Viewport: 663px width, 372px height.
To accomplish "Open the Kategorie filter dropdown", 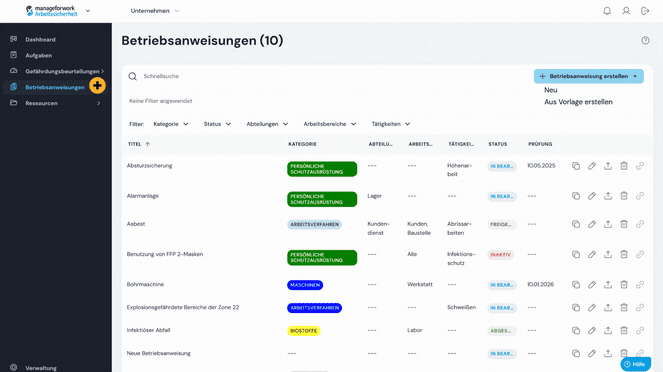I will 171,124.
